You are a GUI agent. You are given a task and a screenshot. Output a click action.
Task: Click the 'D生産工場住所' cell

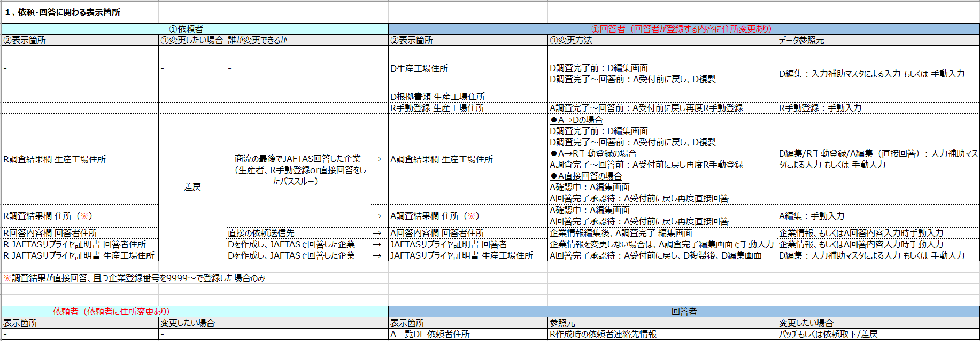click(419, 68)
